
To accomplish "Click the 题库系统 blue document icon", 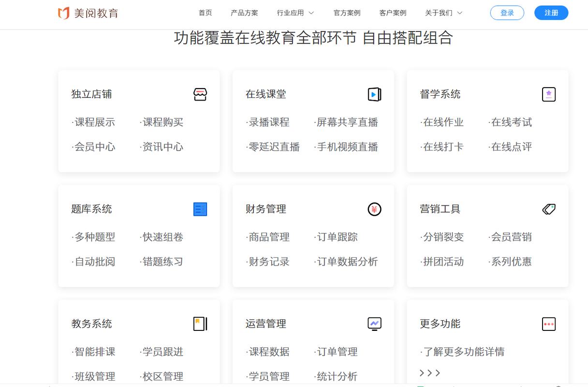I will 200,209.
